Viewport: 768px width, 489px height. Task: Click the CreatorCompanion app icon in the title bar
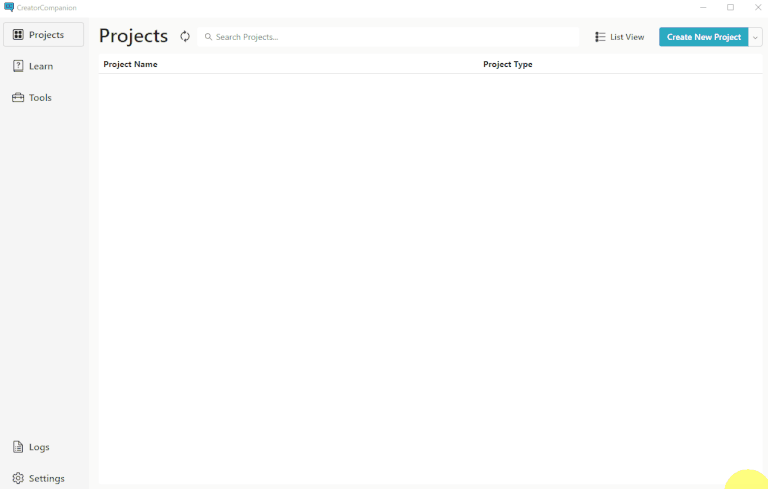point(9,7)
